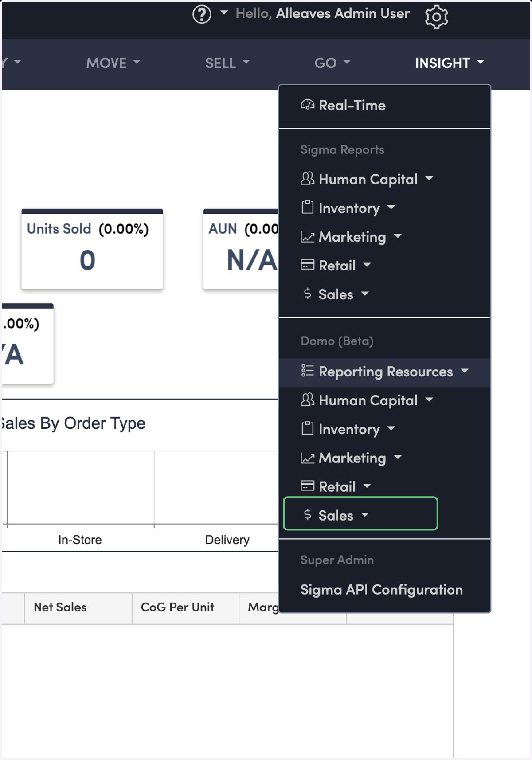This screenshot has height=760, width=532.
Task: Click the Domo Marketing chart icon
Action: [x=307, y=458]
